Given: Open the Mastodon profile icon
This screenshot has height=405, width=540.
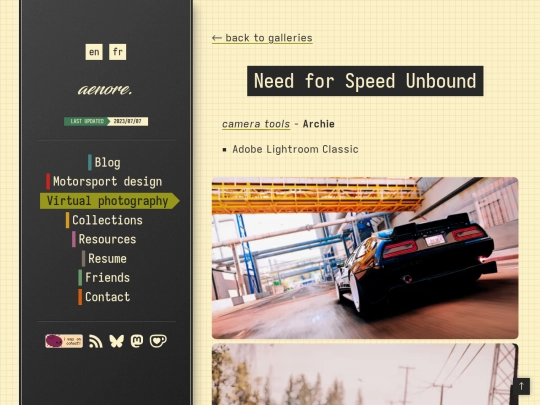Looking at the screenshot, I should click(137, 341).
